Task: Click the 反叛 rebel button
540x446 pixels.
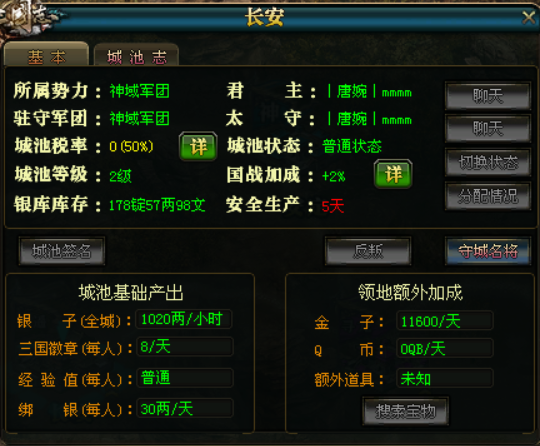Action: 367,251
